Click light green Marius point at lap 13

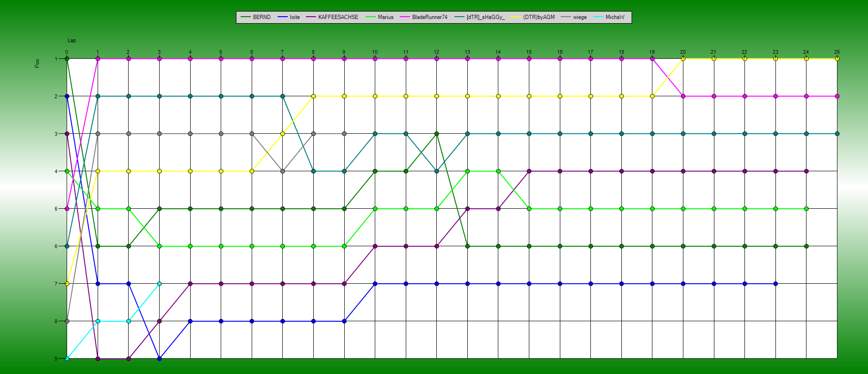click(x=467, y=171)
